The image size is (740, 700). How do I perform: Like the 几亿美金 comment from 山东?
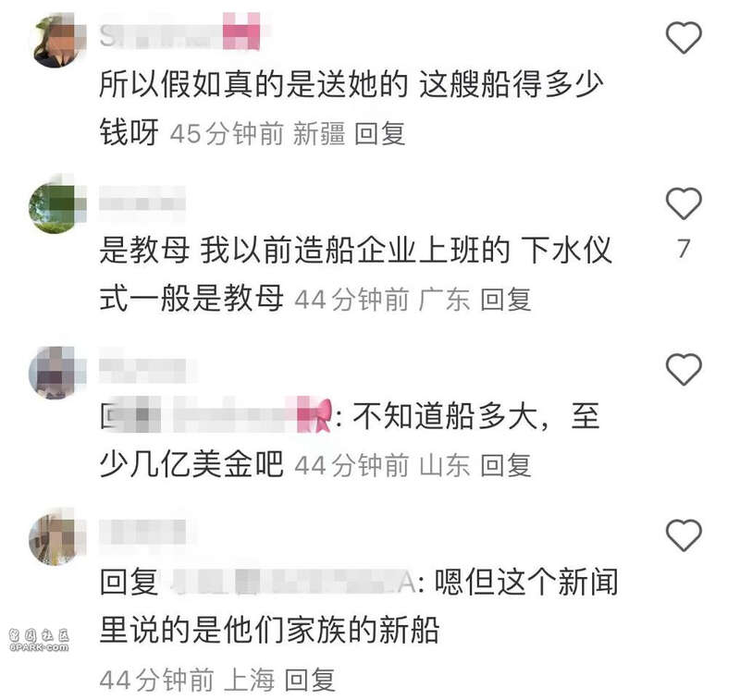(684, 369)
